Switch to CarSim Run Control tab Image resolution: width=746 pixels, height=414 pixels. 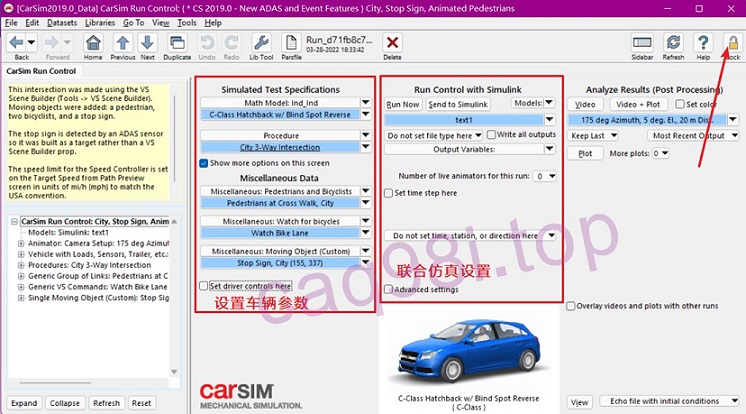[41, 71]
